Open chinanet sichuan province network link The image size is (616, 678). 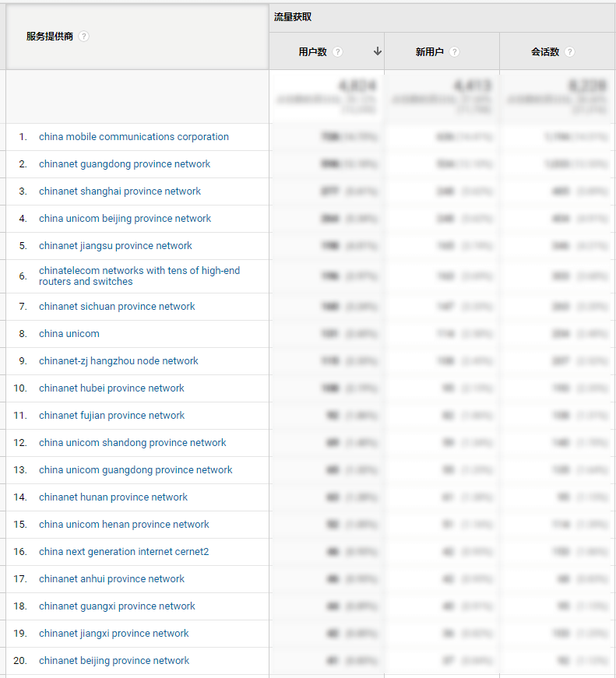coord(117,306)
